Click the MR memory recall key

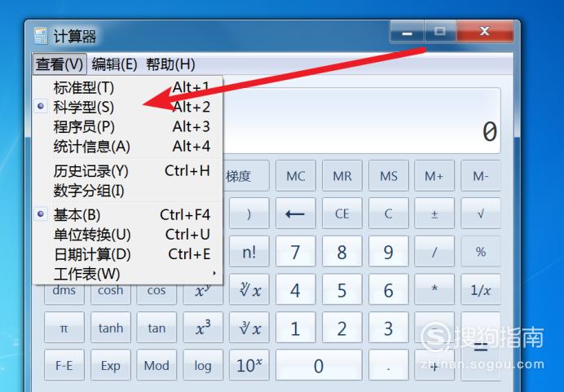tap(342, 176)
